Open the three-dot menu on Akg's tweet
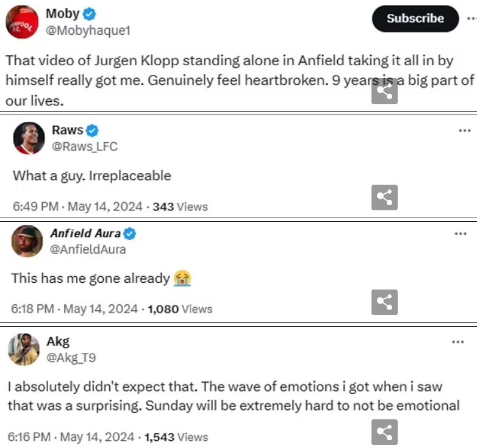Viewport: 477px width, 448px height. point(458,342)
